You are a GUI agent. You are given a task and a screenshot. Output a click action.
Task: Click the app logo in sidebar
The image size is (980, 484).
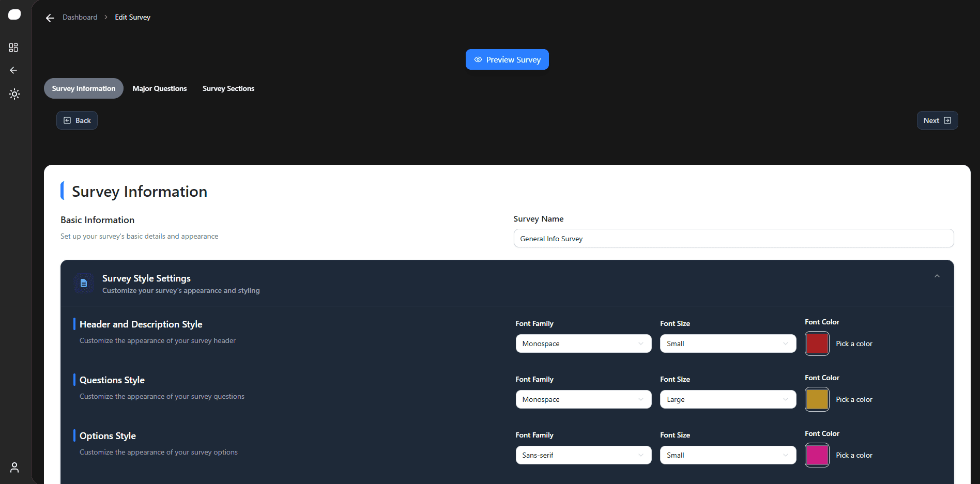(x=14, y=14)
